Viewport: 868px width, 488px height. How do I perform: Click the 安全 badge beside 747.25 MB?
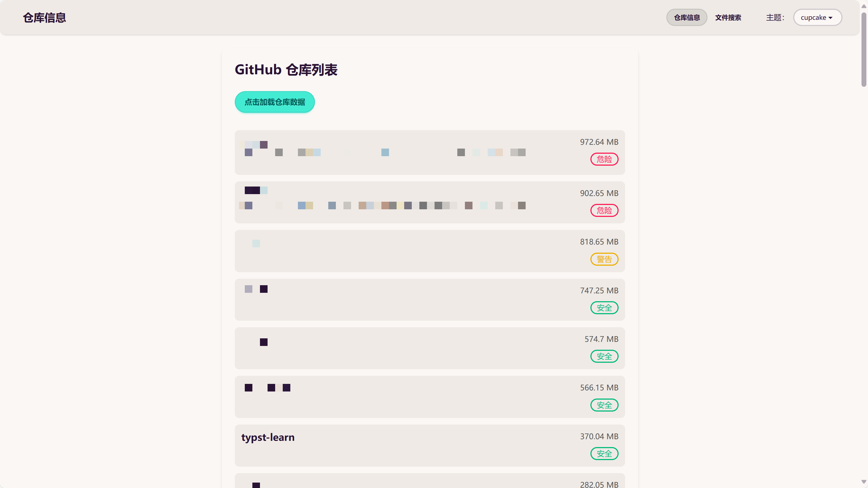point(604,308)
